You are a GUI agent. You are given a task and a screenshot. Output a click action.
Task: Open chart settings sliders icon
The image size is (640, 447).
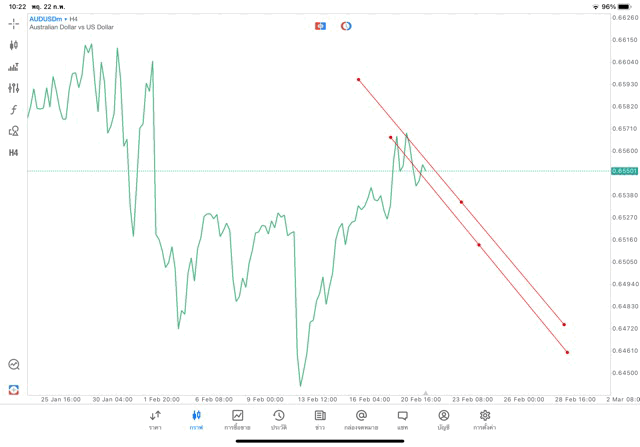pos(14,88)
